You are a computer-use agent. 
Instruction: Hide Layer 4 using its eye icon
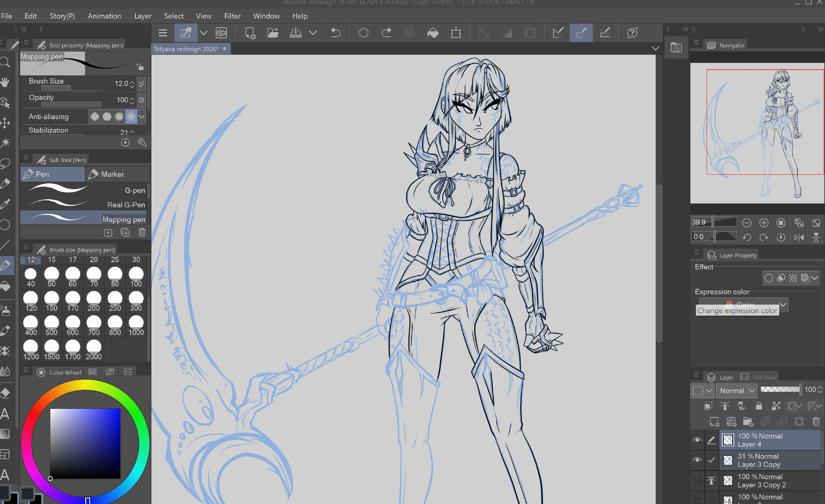click(697, 440)
